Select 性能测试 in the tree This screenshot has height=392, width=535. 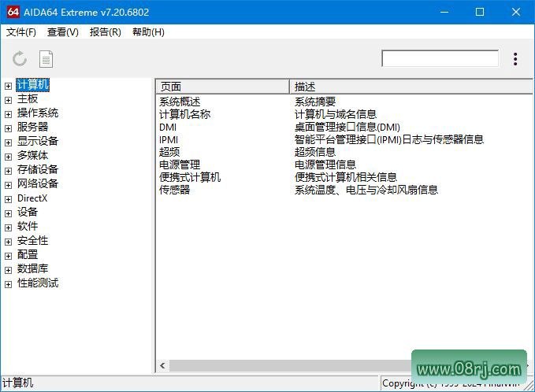coord(38,283)
